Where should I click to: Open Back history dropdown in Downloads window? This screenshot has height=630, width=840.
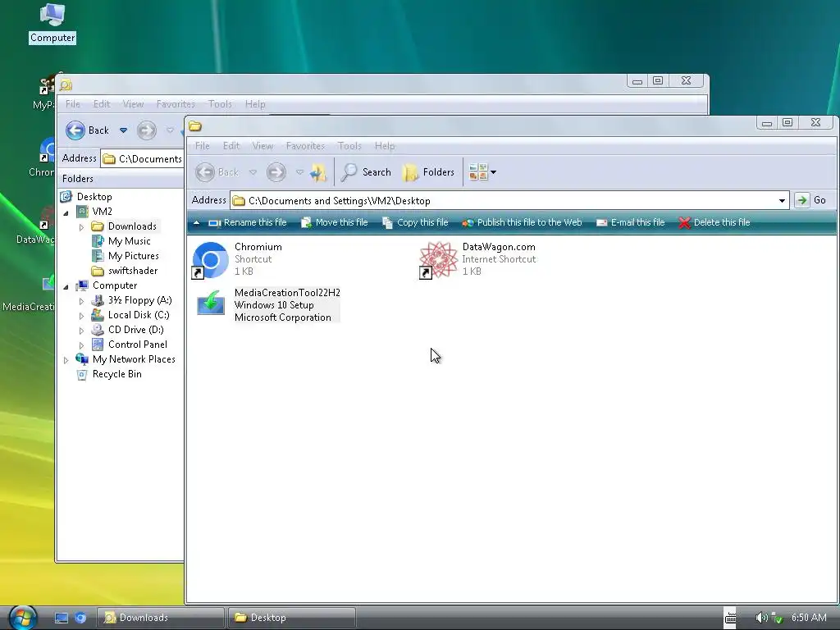pyautogui.click(x=123, y=130)
